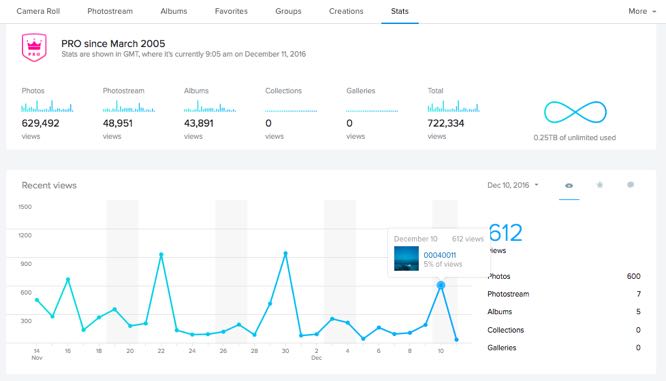Click the Photostream sparkline chart
666x381 pixels.
point(129,106)
